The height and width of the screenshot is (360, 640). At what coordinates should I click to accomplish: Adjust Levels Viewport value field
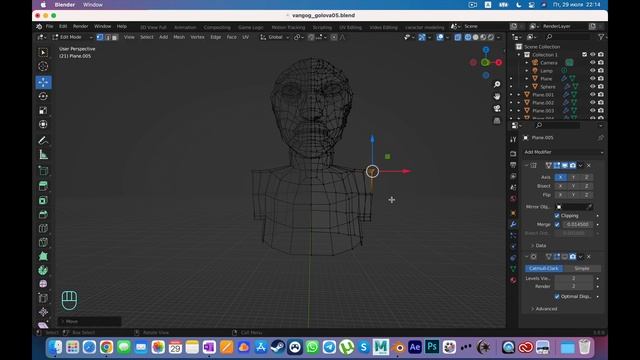tap(573, 278)
